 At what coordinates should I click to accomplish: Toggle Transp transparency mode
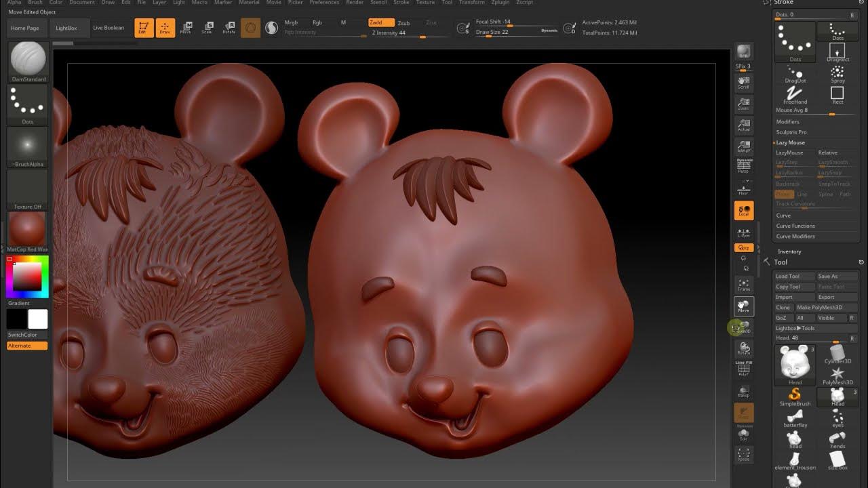[744, 392]
